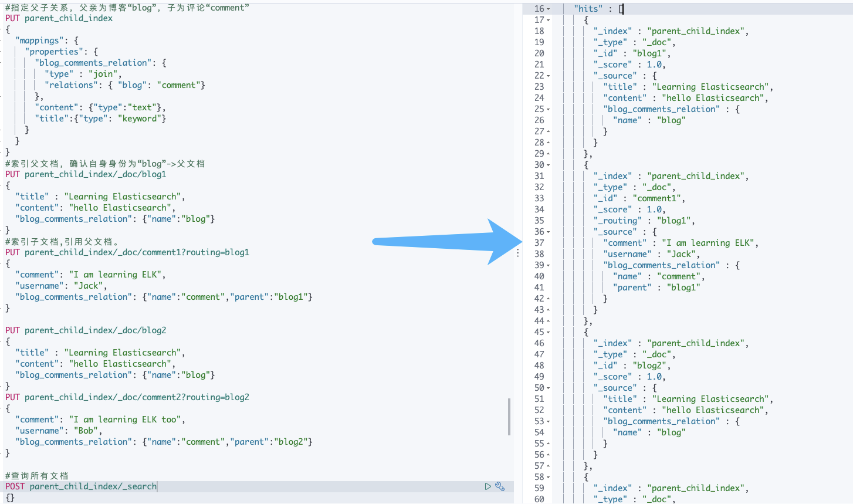Click "parent" : "blog1" in response

pyautogui.click(x=656, y=287)
